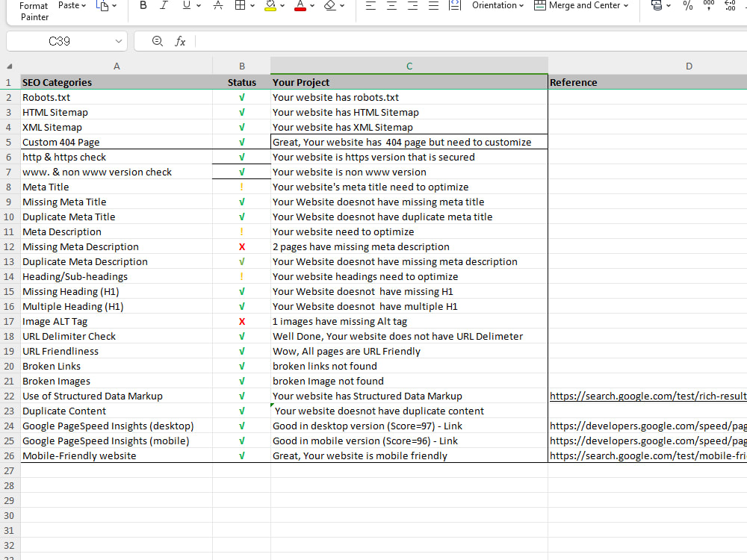The width and height of the screenshot is (747, 560).
Task: Click the zoom magnifier icon in formula bar
Action: [x=157, y=41]
